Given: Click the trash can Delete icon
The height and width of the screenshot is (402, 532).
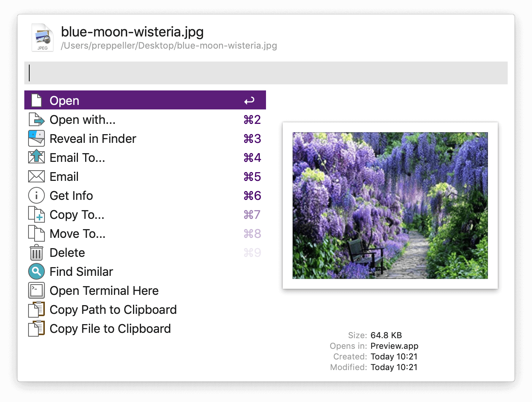Looking at the screenshot, I should 36,252.
